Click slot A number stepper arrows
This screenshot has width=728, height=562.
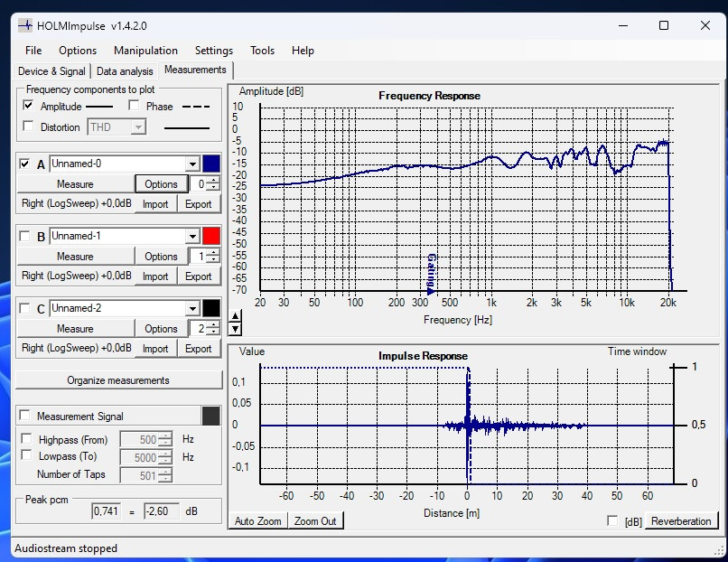tap(212, 183)
